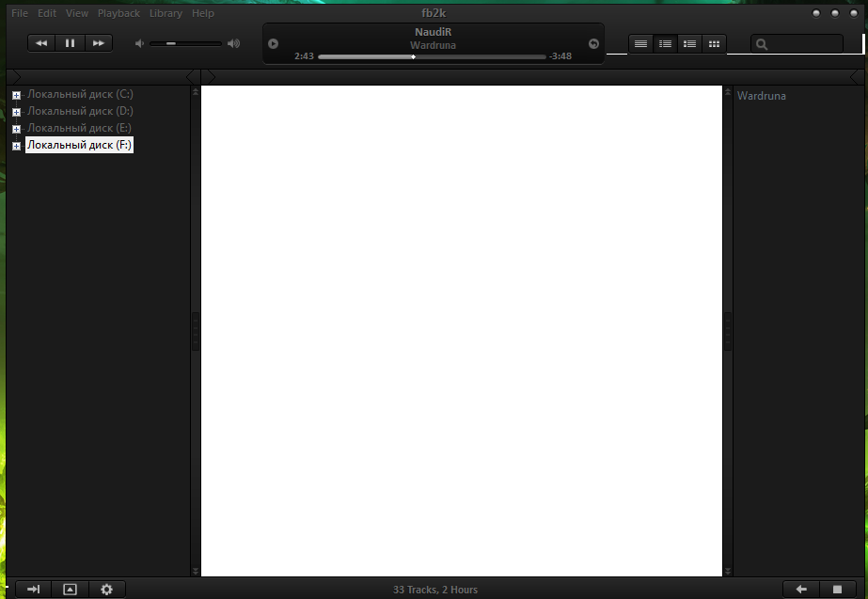
Task: Open the Playback menu
Action: (118, 13)
